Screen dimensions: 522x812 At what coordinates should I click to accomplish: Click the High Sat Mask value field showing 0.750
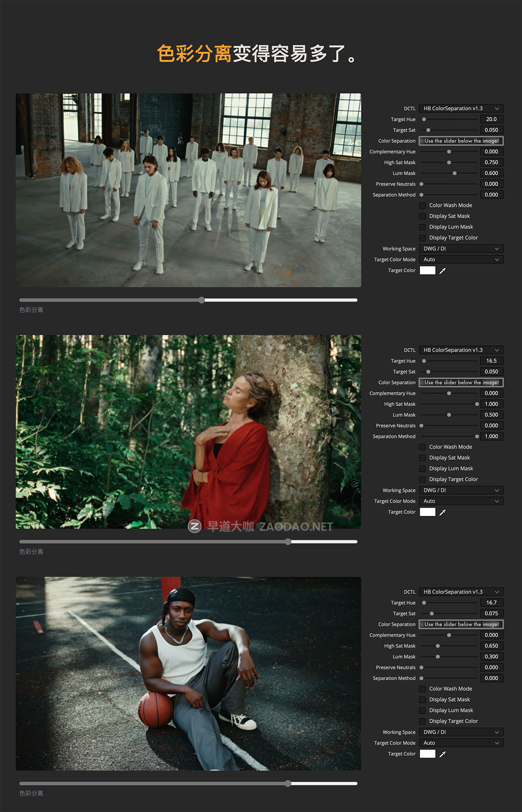[x=492, y=162]
